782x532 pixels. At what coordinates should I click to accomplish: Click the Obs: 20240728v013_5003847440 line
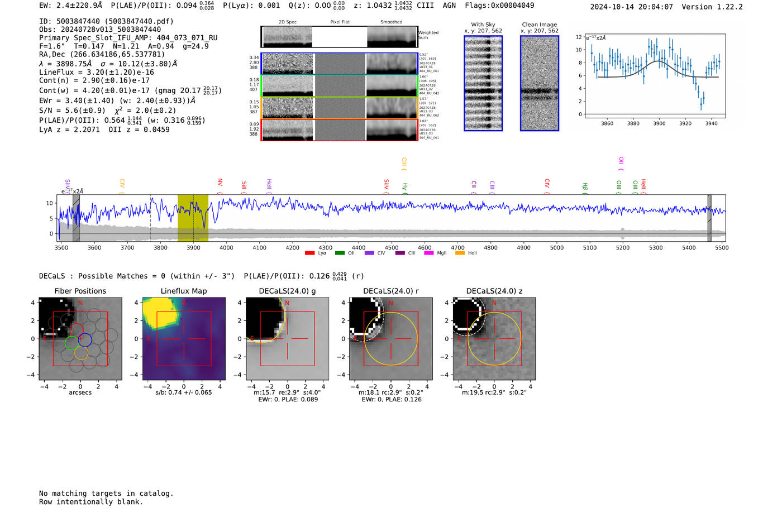pyautogui.click(x=100, y=30)
